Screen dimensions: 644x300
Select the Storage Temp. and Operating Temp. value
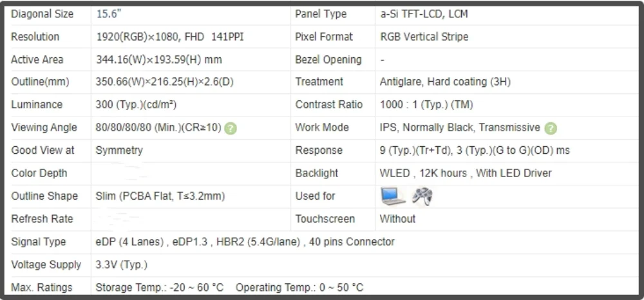click(x=230, y=288)
